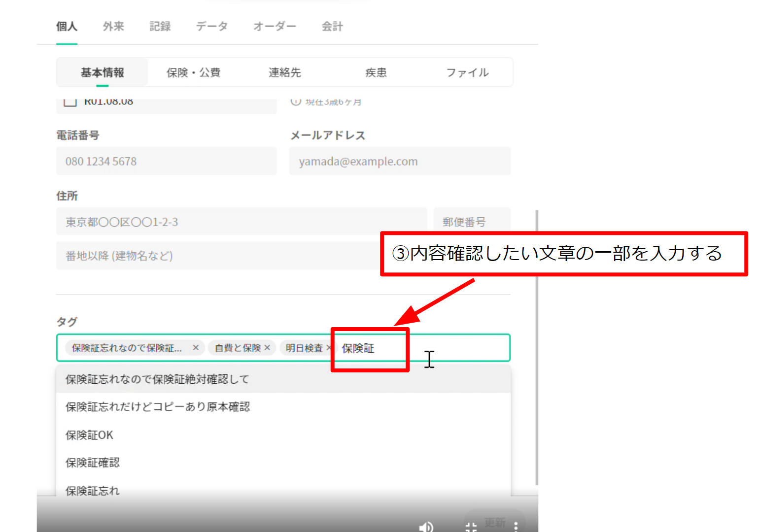Click the 更新 update button

click(x=495, y=522)
